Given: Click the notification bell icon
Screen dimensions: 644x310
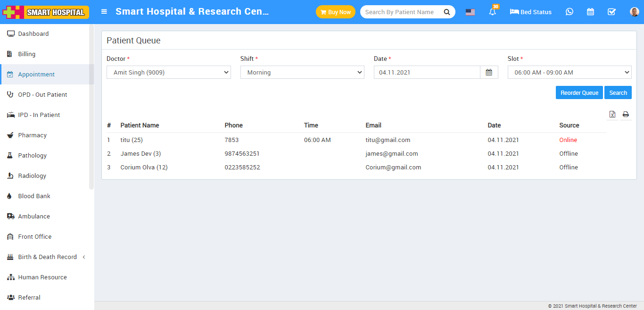Looking at the screenshot, I should [493, 12].
